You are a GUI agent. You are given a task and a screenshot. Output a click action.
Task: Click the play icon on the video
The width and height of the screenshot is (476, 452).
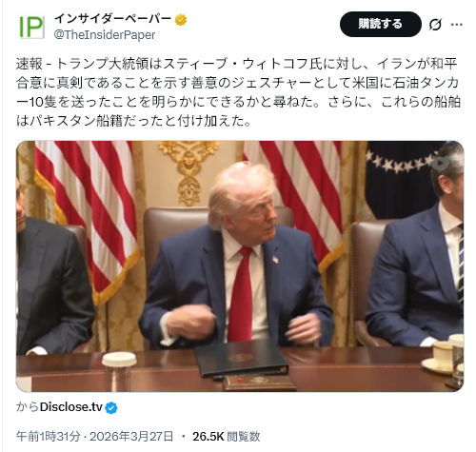click(x=441, y=164)
